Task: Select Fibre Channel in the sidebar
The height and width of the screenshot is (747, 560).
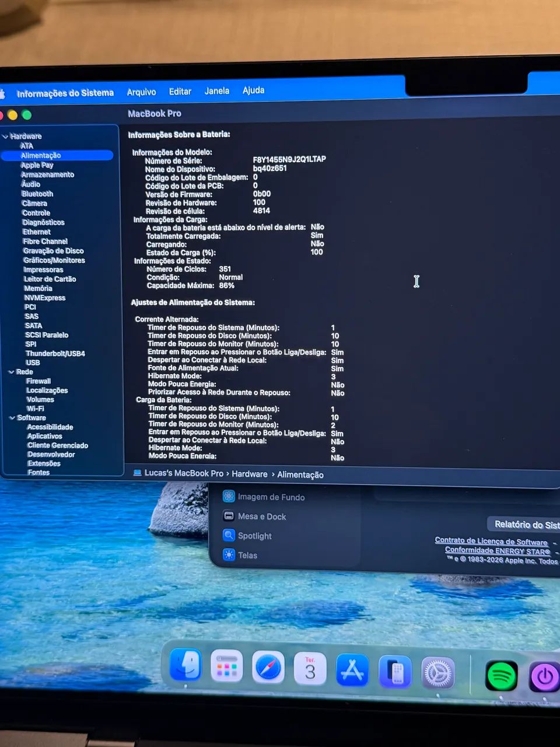Action: (45, 241)
